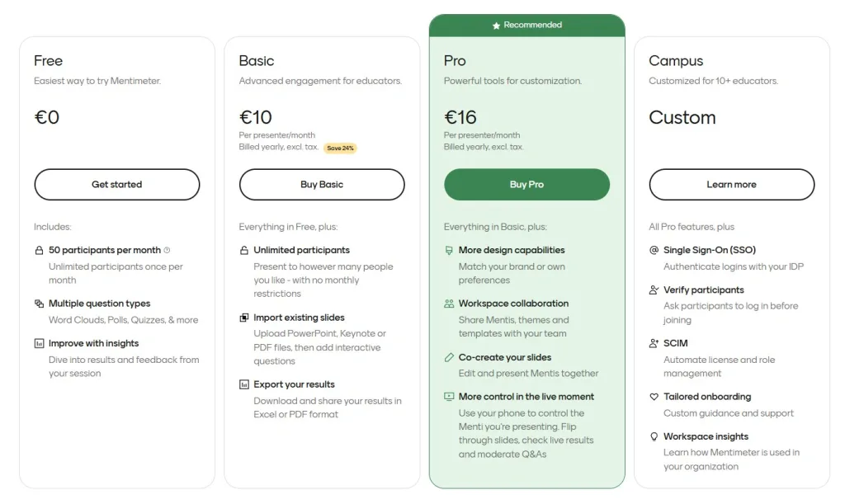Click the info icon beside 50 participants per month
Image resolution: width=845 pixels, height=504 pixels.
[167, 250]
